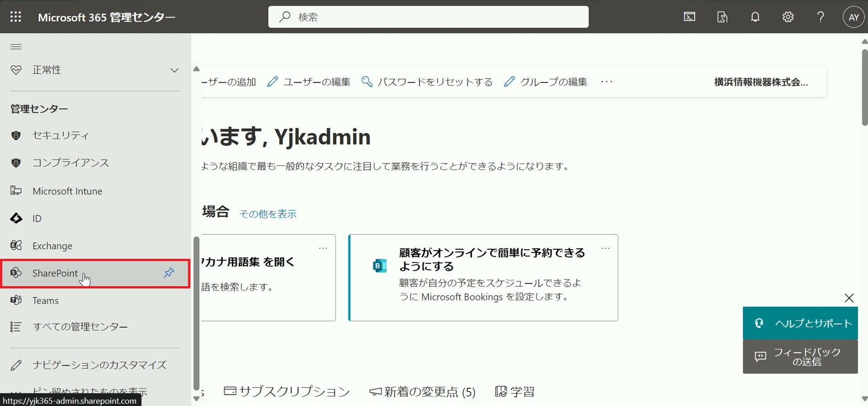Open ellipsis on the Bookings card

coord(606,248)
